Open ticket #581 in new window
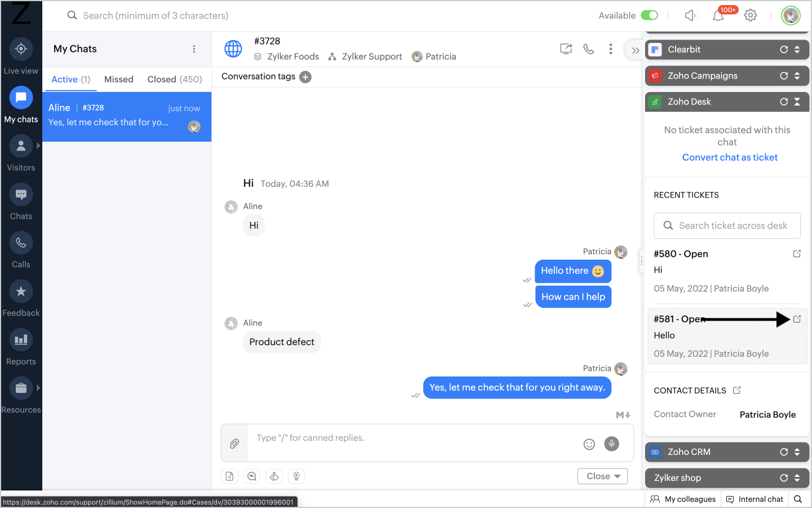812x508 pixels. [x=797, y=319]
